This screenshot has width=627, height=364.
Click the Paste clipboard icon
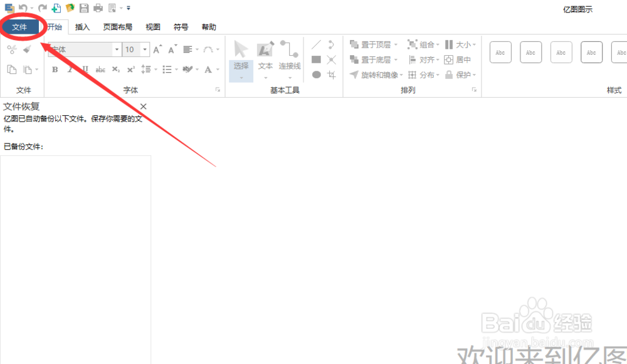27,70
